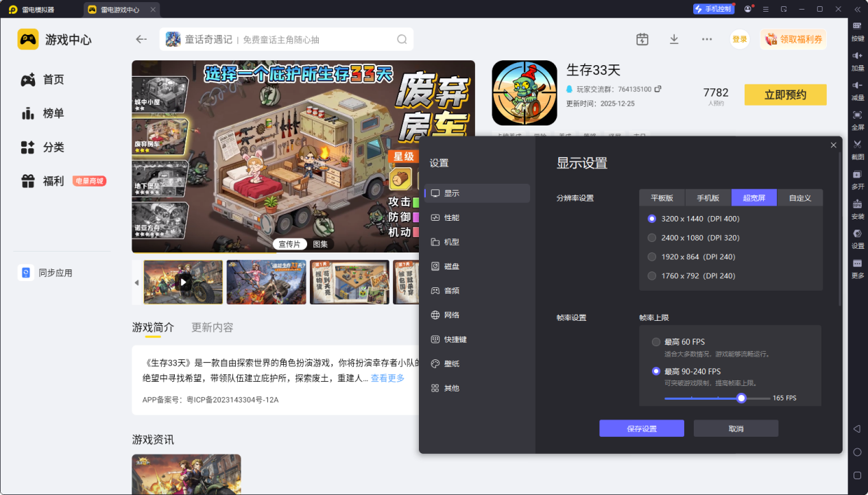Screen dimensions: 868x495
Task: Select 快捷键 in settings menu
Action: point(477,339)
